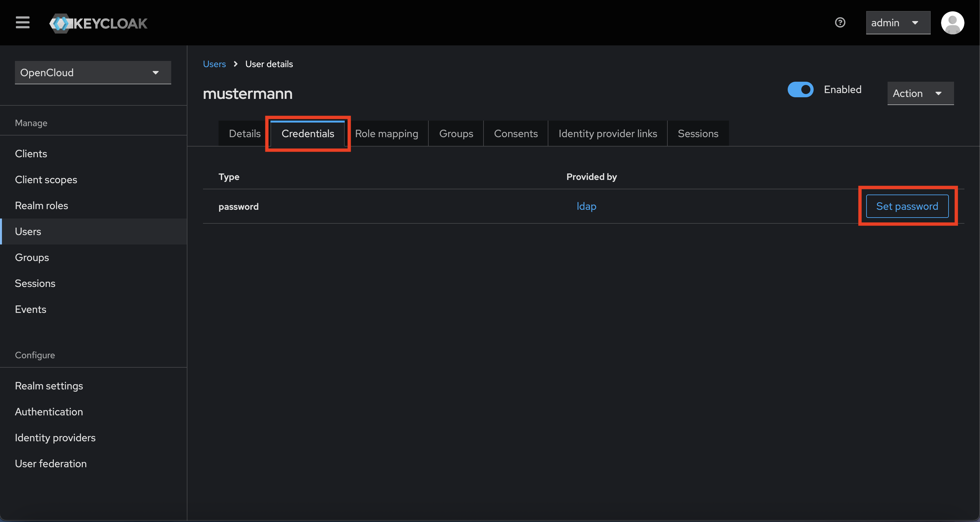Open the Action dropdown menu

tap(920, 93)
